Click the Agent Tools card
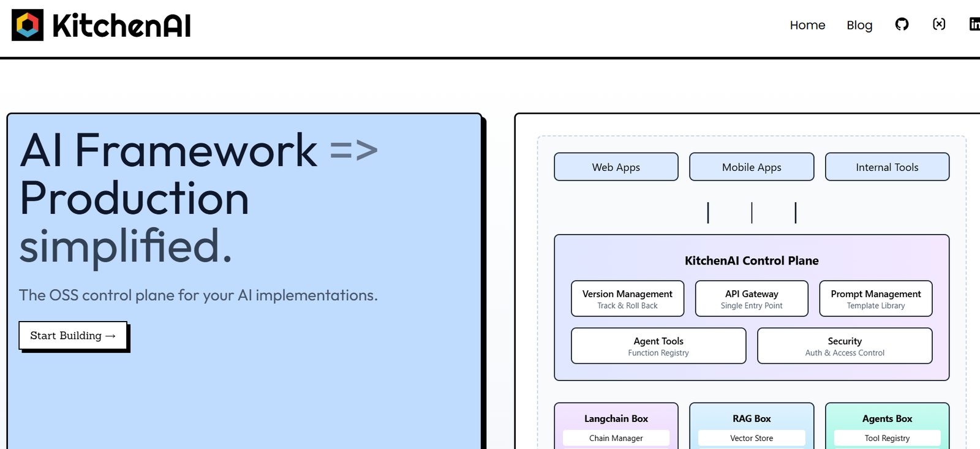This screenshot has width=980, height=449. pyautogui.click(x=658, y=346)
